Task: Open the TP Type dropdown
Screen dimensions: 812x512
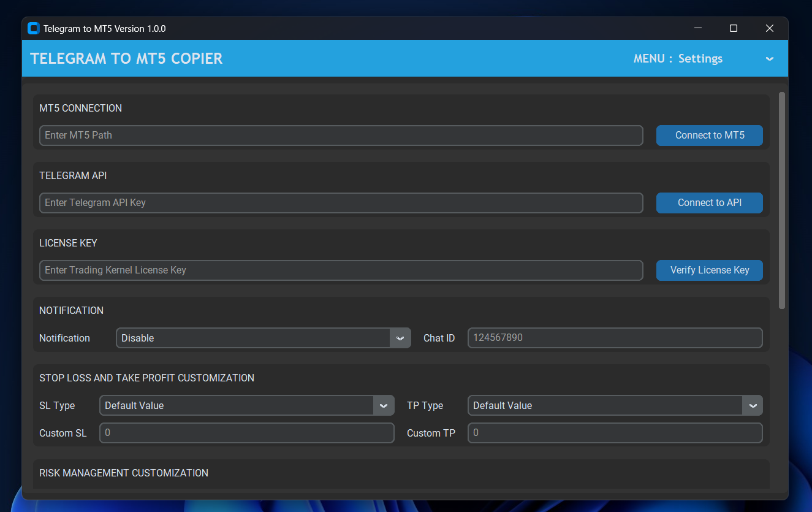Action: 615,405
